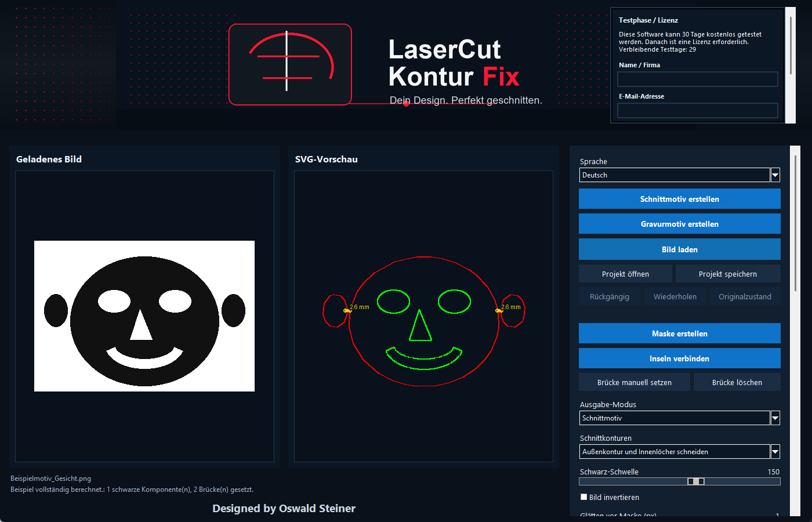Click Gravurmotiv erstellen button
Viewport: 812px width, 522px height.
(x=680, y=224)
